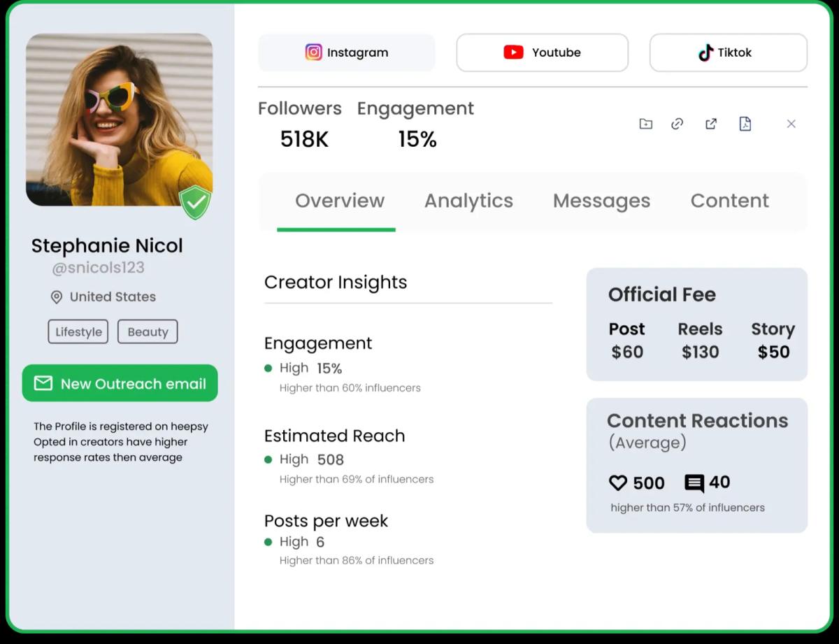Click the location pin beside United States
The image size is (839, 644).
click(57, 296)
